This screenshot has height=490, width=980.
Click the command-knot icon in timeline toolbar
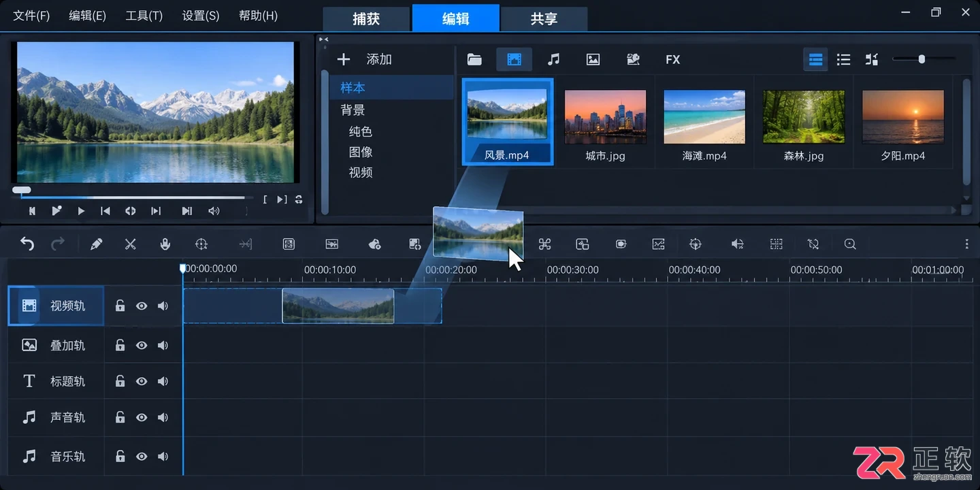[x=544, y=244]
